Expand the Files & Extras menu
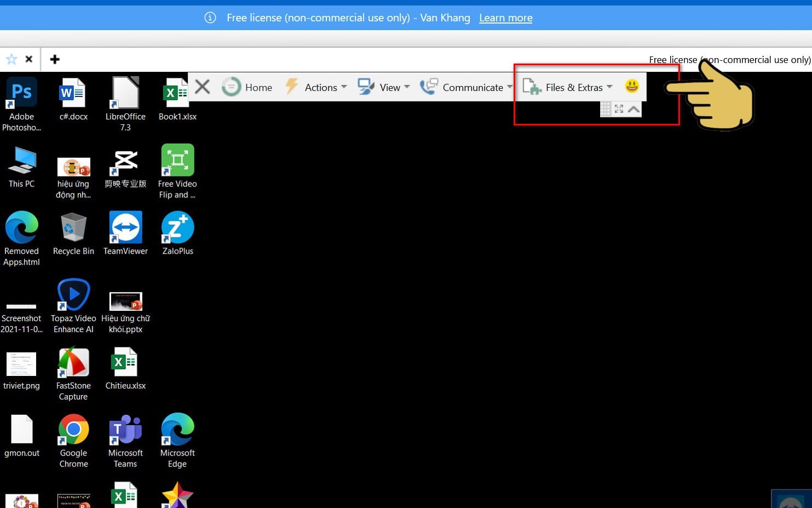This screenshot has height=508, width=812. point(568,87)
